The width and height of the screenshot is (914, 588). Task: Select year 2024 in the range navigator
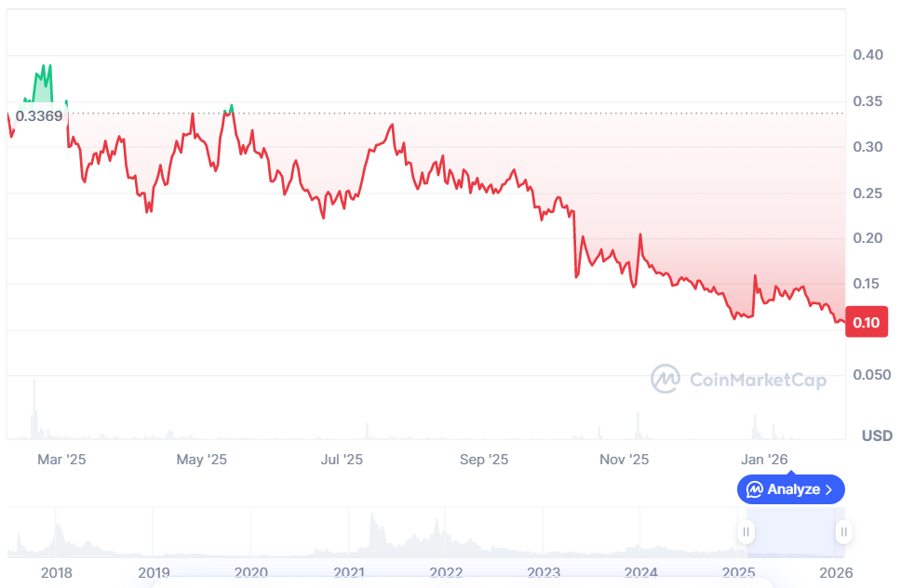tap(641, 573)
